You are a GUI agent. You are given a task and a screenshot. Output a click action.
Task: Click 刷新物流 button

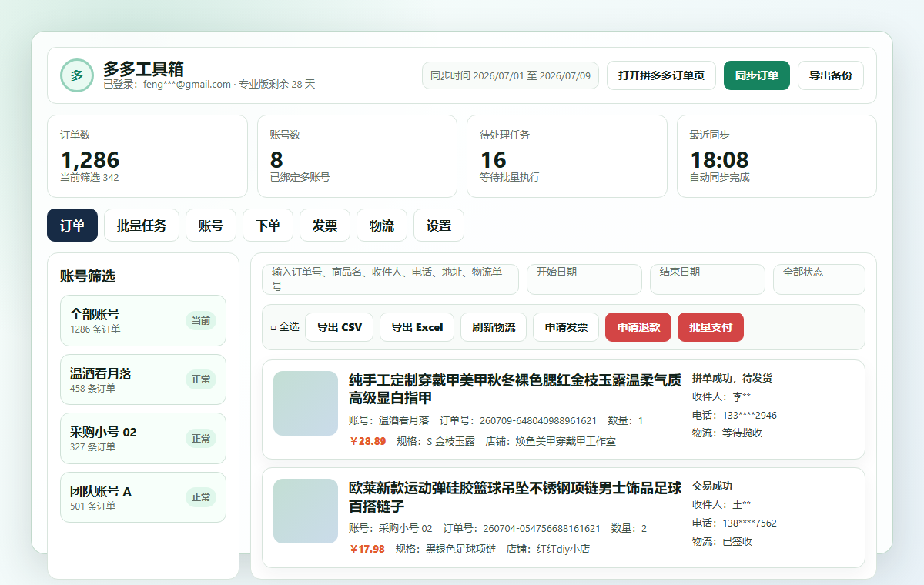click(x=494, y=327)
